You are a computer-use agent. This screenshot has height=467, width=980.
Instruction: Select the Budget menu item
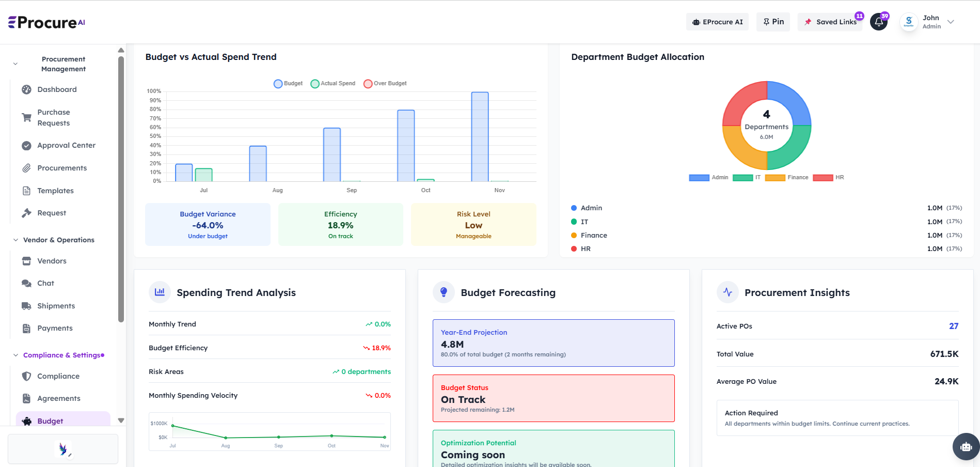point(63,421)
